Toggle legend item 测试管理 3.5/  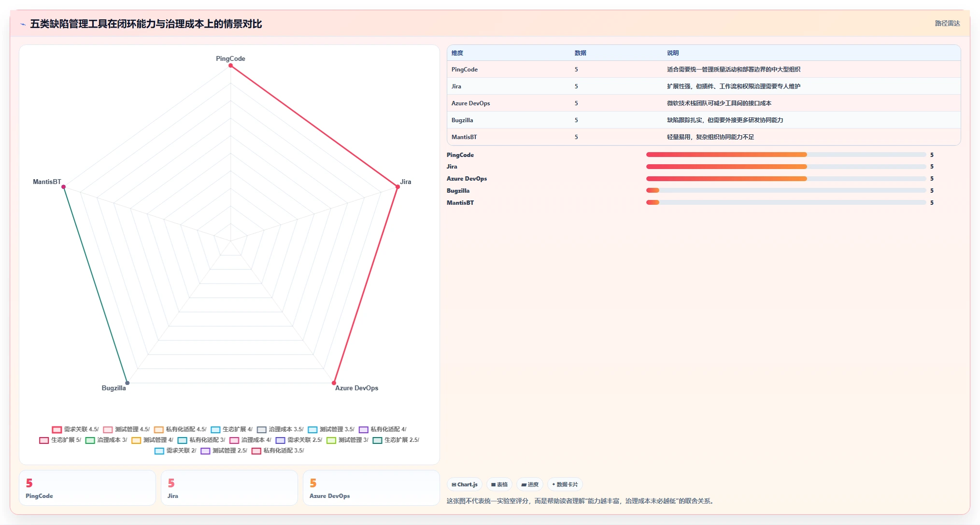tap(331, 429)
